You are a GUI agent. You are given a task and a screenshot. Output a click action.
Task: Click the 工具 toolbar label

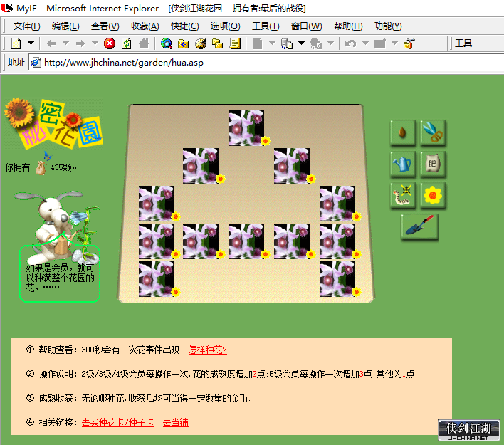463,43
